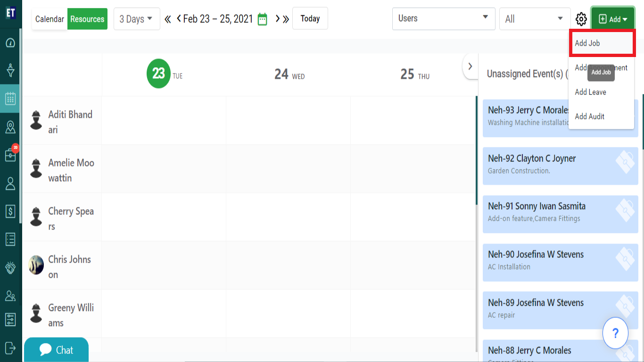644x362 pixels.
Task: Select Add Leave from the menu
Action: 601,92
